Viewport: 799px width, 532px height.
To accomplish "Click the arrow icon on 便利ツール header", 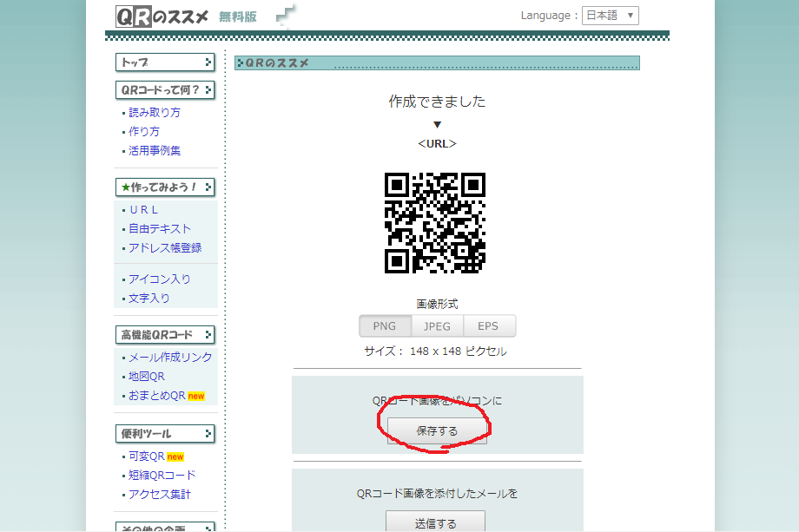I will click(208, 434).
